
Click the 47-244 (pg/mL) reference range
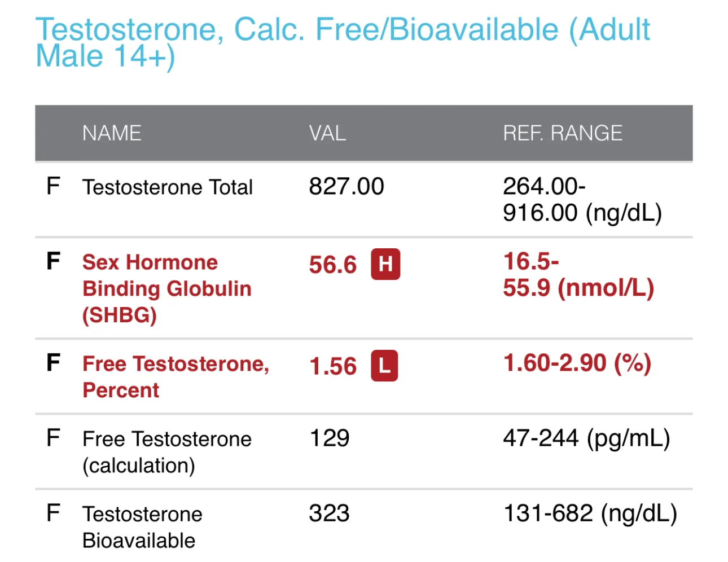coord(586,439)
